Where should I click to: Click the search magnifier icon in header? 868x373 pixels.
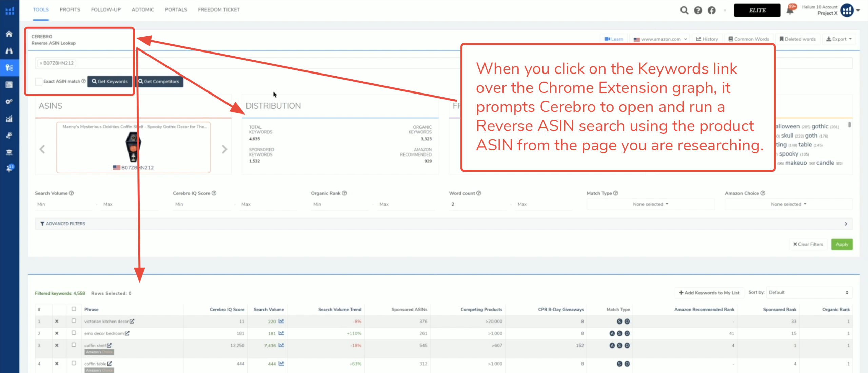pos(684,10)
